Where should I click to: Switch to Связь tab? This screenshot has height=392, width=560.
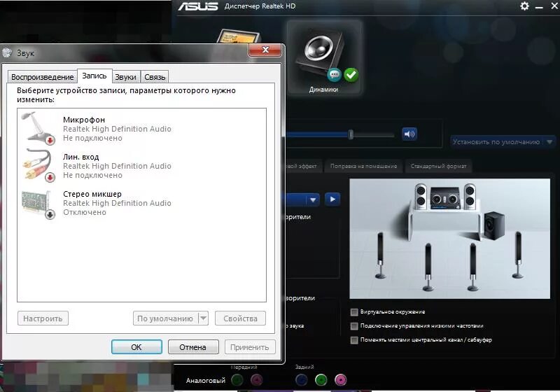tap(155, 77)
